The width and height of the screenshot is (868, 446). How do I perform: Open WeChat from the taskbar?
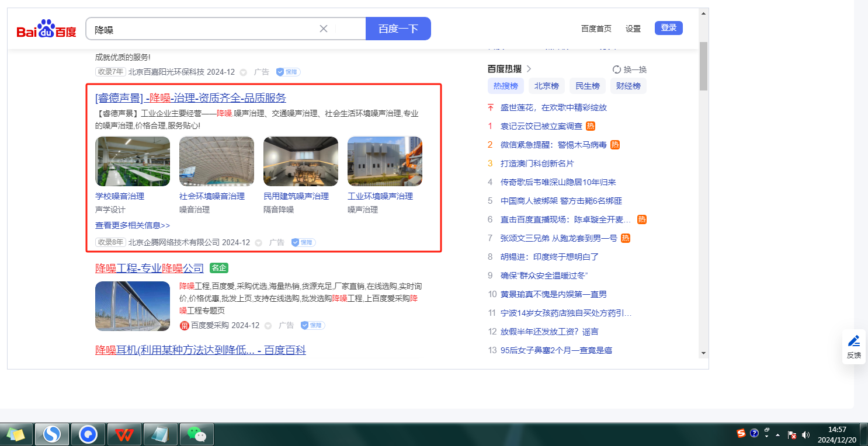(196, 434)
